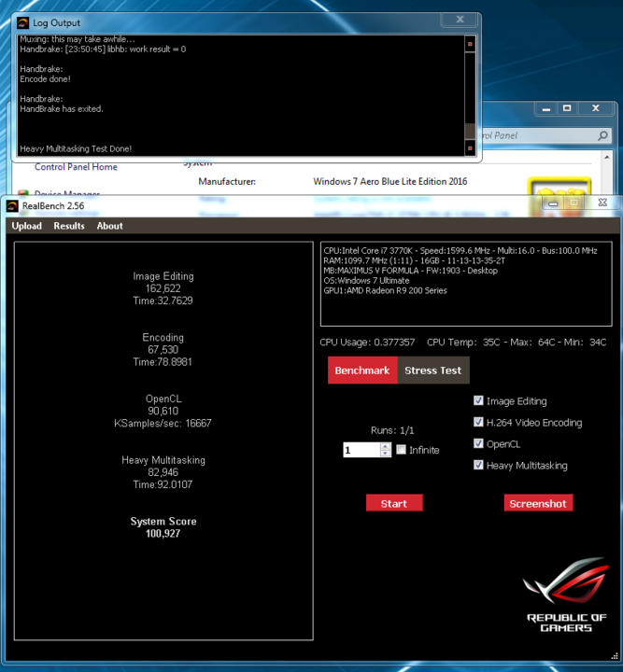Click the Image Editing score 162,622
Image resolution: width=623 pixels, height=672 pixels.
coord(163,288)
